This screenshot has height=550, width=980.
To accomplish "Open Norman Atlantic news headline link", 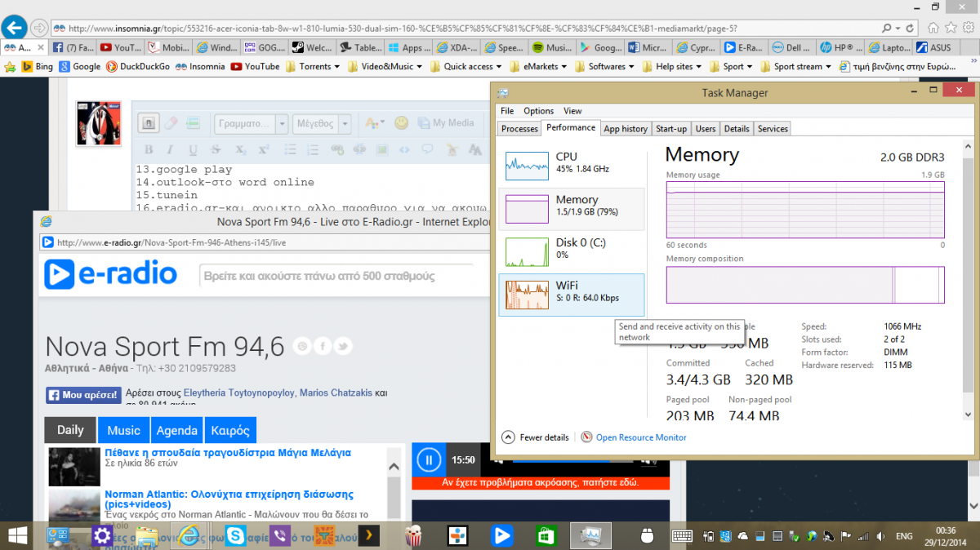I will click(x=229, y=499).
